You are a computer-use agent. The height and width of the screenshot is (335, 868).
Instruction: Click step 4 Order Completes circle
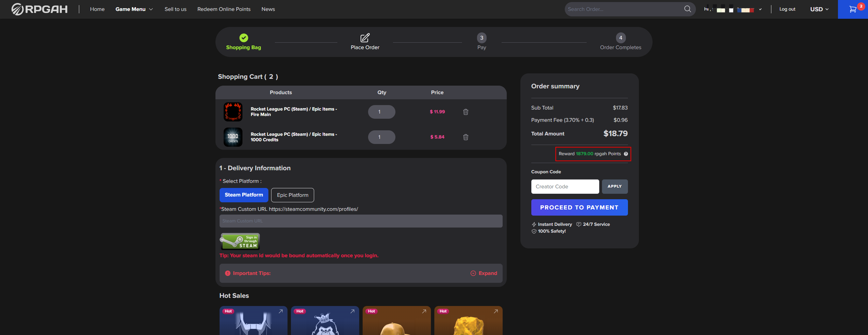tap(620, 38)
